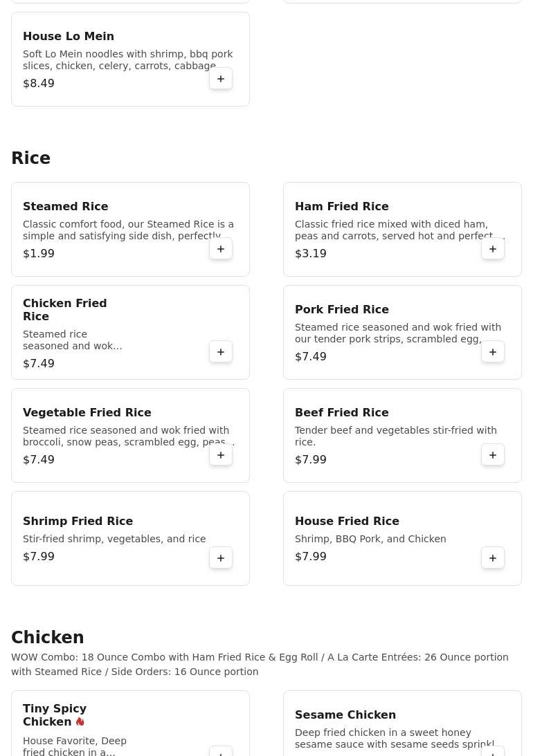Click plus icon for Chicken Fried Rice
The image size is (533, 756).
(221, 352)
